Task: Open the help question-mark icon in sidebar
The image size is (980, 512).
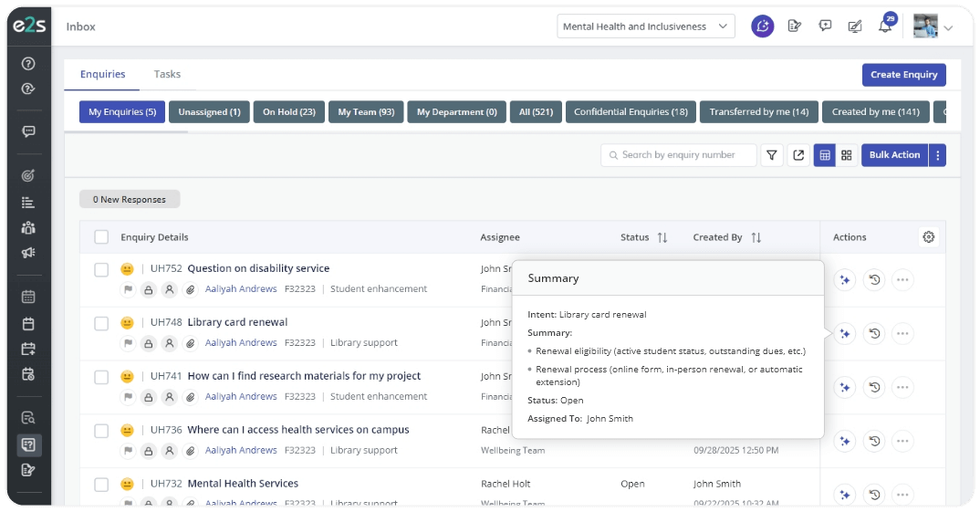Action: [28, 63]
